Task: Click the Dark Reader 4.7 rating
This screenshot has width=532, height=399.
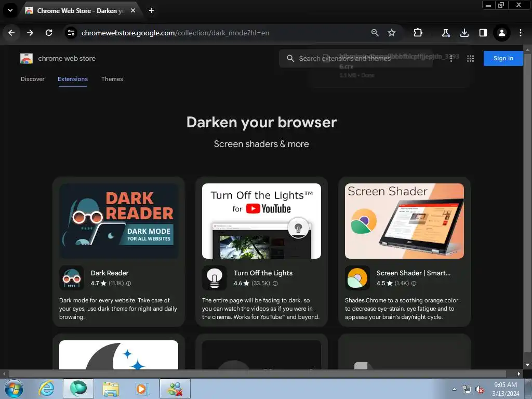Action: (x=99, y=283)
